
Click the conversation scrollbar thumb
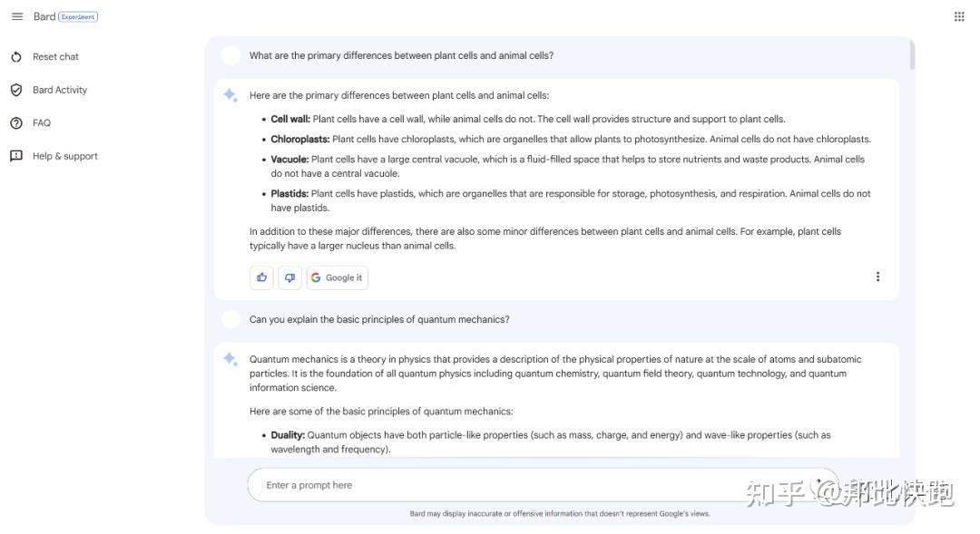pyautogui.click(x=912, y=55)
